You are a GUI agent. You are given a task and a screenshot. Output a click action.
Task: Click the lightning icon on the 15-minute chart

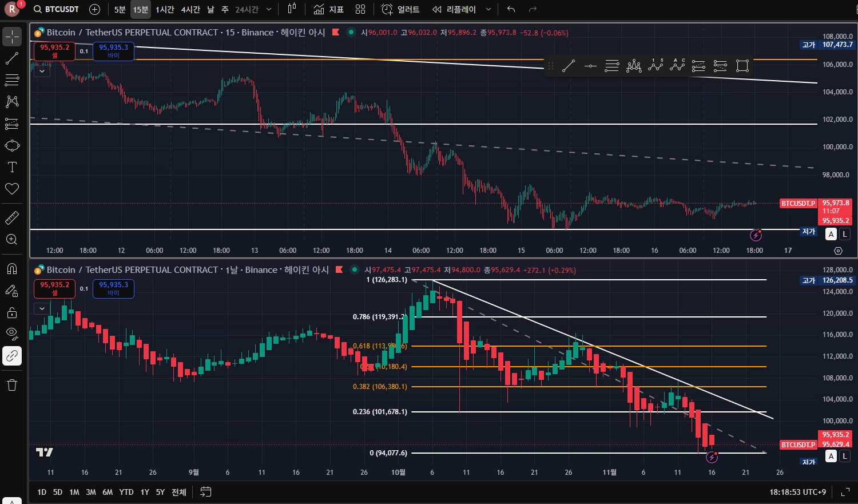[x=756, y=235]
